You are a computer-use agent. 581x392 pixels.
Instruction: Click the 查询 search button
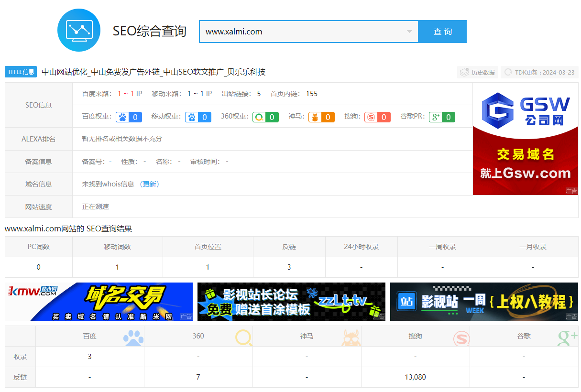(442, 32)
